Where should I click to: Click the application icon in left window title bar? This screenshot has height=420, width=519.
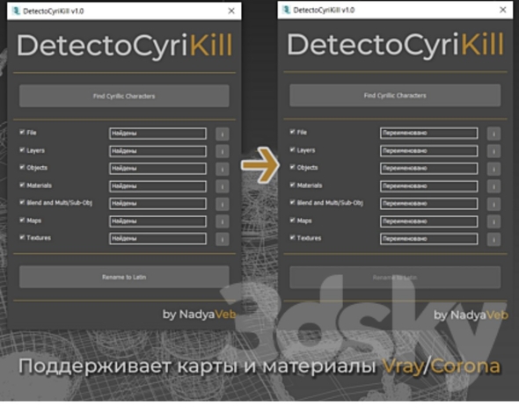click(16, 11)
